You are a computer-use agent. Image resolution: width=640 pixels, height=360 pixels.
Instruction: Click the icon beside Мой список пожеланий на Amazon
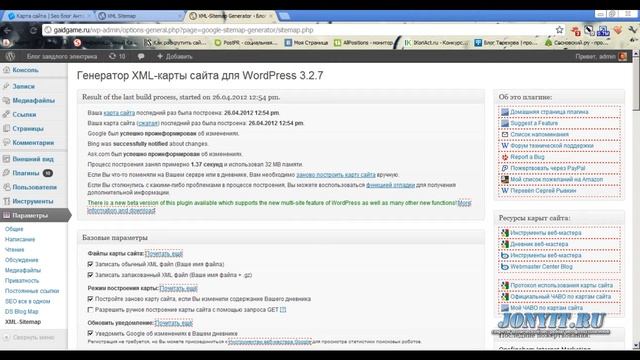click(505, 179)
